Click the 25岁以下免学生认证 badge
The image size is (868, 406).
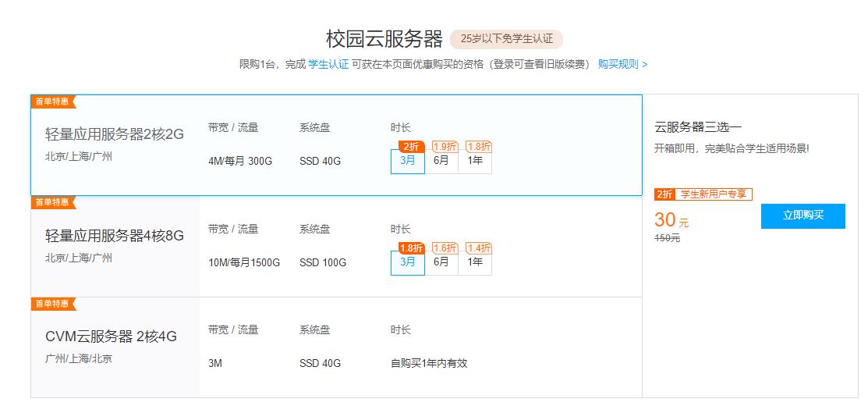pyautogui.click(x=506, y=39)
